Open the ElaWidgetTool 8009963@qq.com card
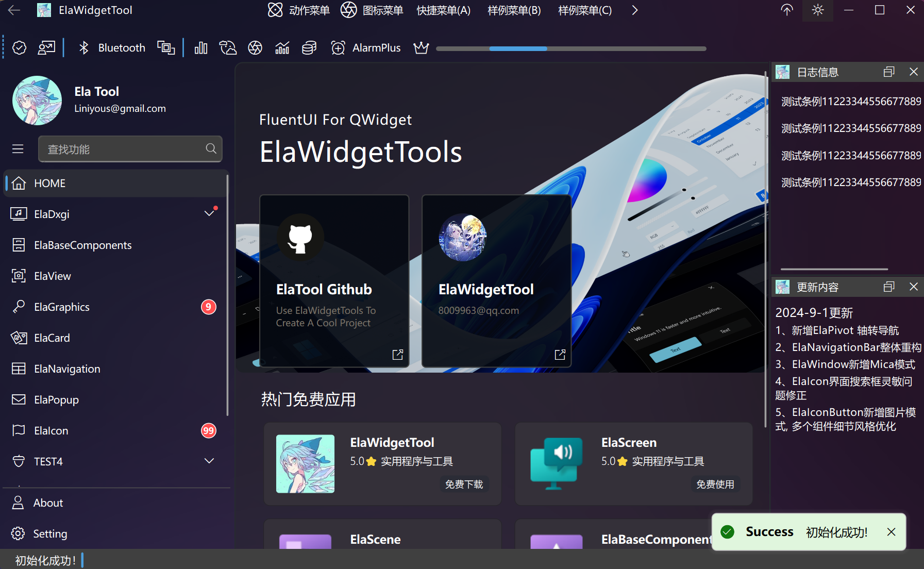This screenshot has width=924, height=569. tap(497, 281)
